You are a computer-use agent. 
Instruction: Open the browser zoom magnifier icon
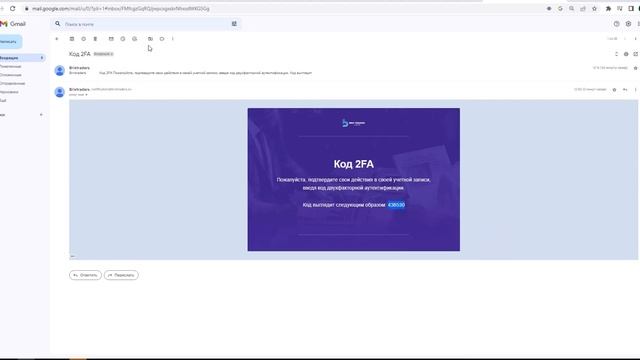pyautogui.click(x=571, y=9)
